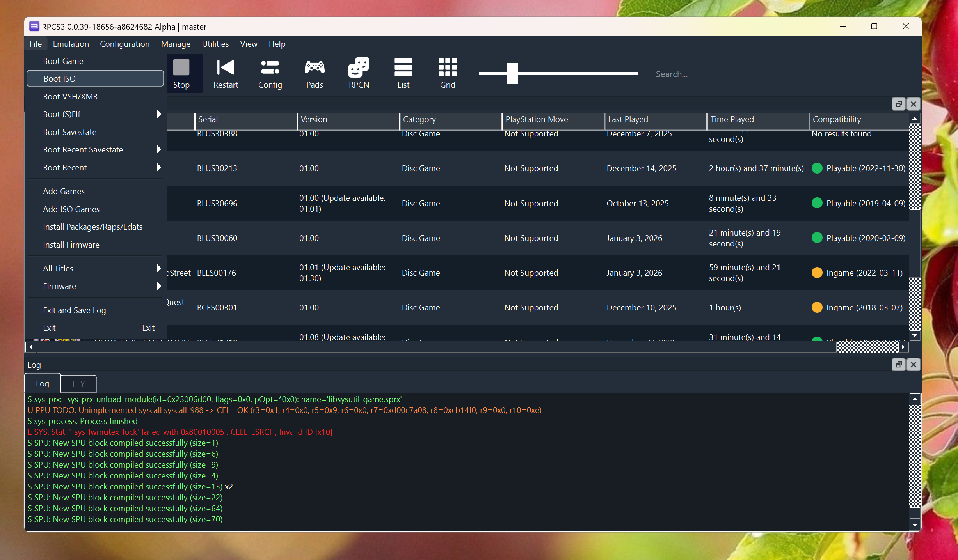Expand the All Titles submenu
This screenshot has width=958, height=560.
coord(158,268)
